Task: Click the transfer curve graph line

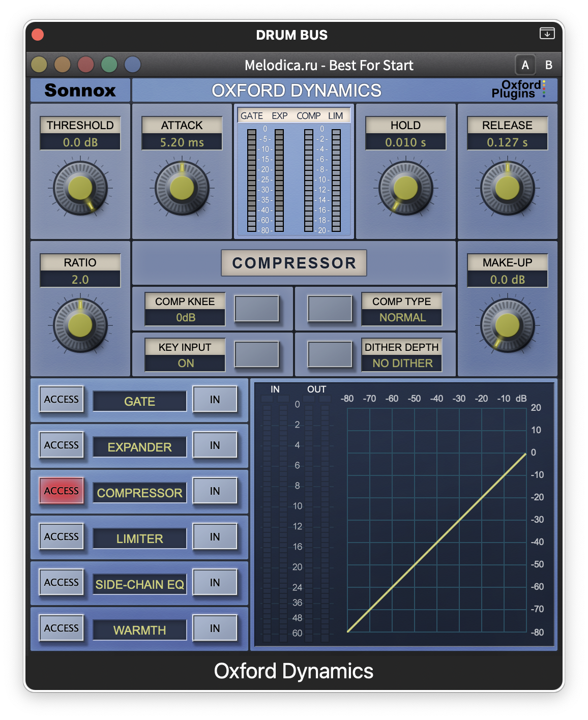Action: pyautogui.click(x=436, y=543)
